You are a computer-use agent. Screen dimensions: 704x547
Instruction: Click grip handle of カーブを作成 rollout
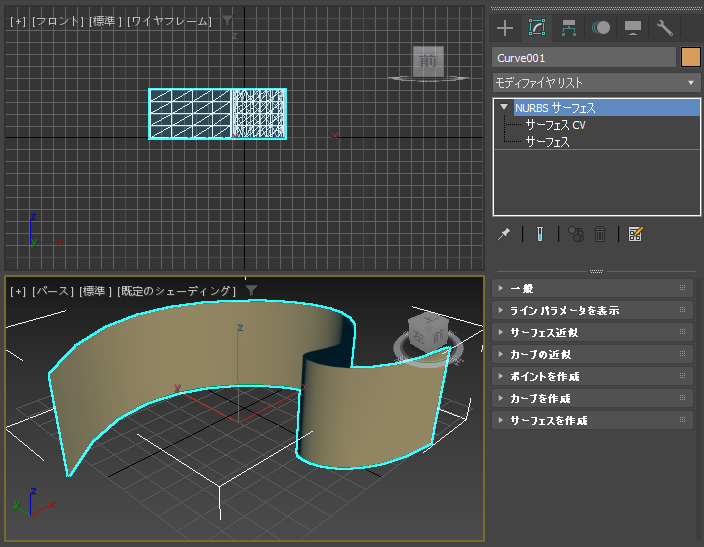pos(682,398)
